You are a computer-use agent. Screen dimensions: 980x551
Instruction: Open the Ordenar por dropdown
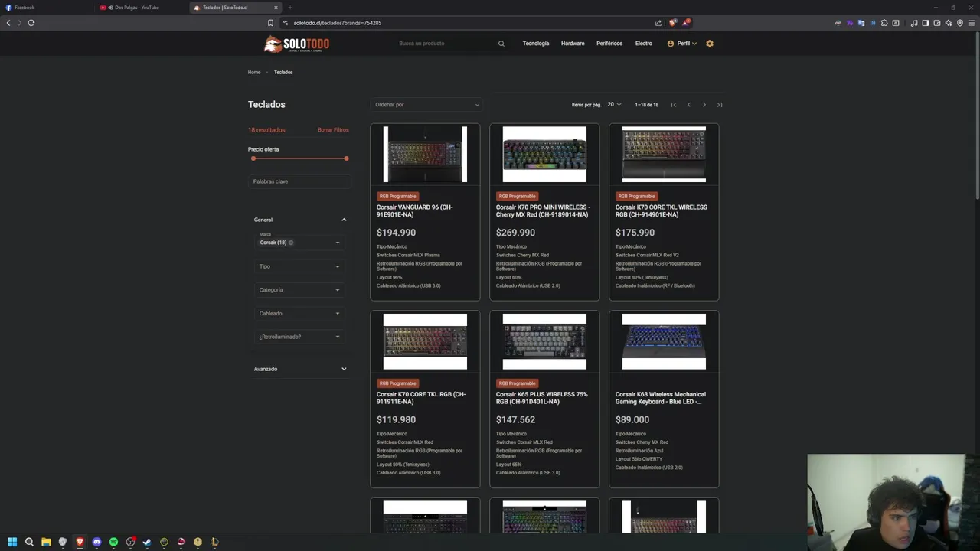pos(426,105)
